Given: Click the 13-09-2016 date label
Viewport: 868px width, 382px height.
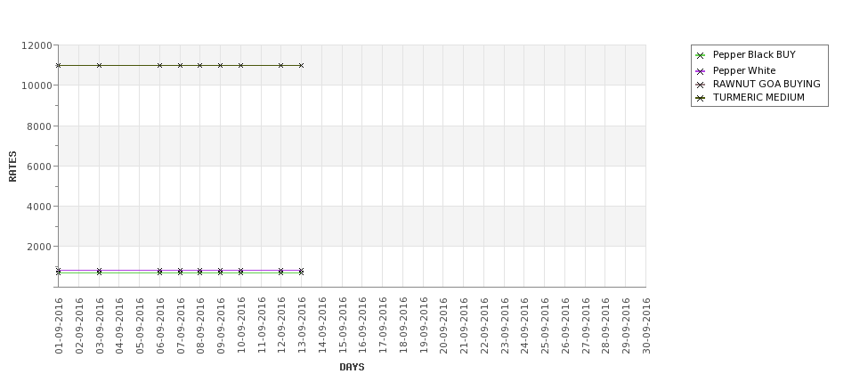Looking at the screenshot, I should (x=302, y=326).
